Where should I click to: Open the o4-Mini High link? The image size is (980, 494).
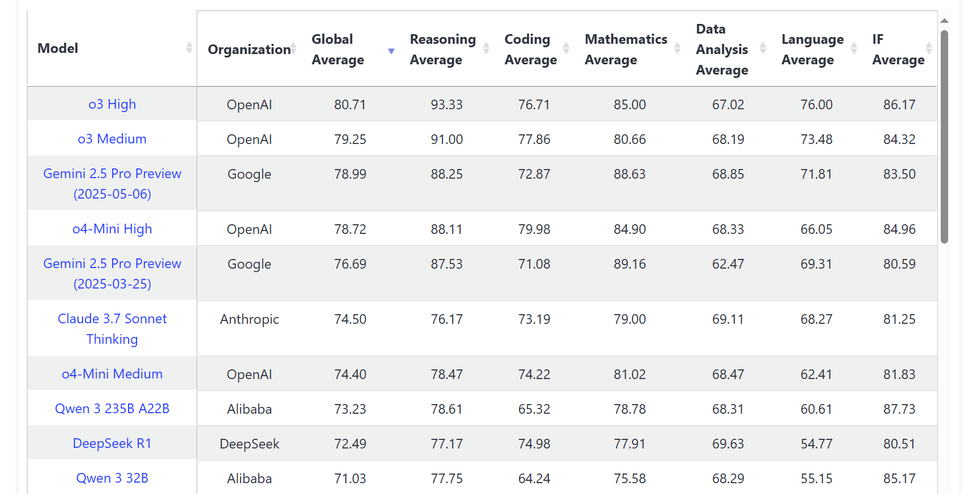tap(112, 229)
